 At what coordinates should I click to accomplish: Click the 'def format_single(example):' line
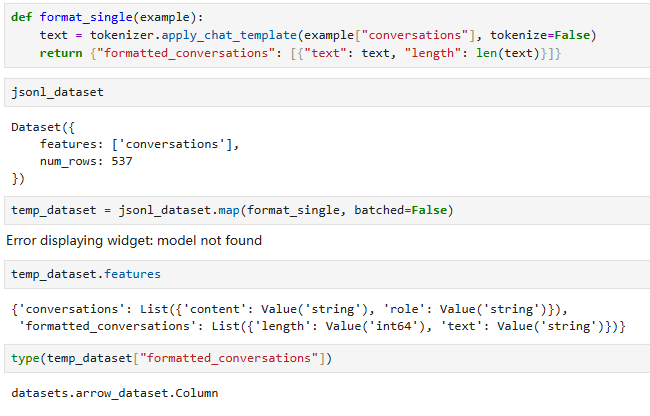pyautogui.click(x=111, y=18)
